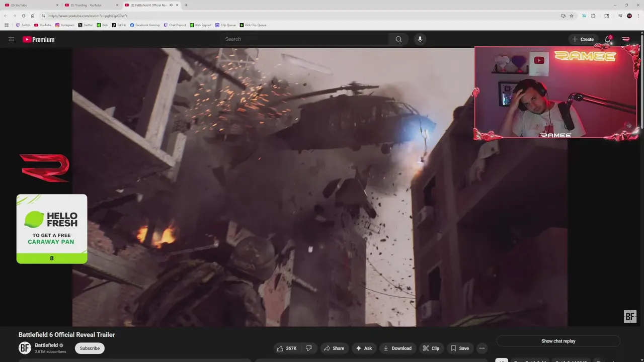Click the teal extension icon in toolbar

[x=584, y=16]
